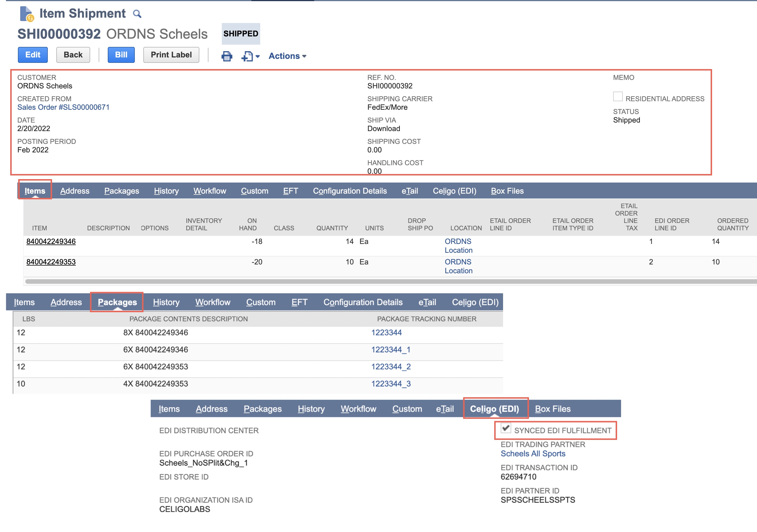Select highlighted Packages tab in second tab bar

[117, 302]
